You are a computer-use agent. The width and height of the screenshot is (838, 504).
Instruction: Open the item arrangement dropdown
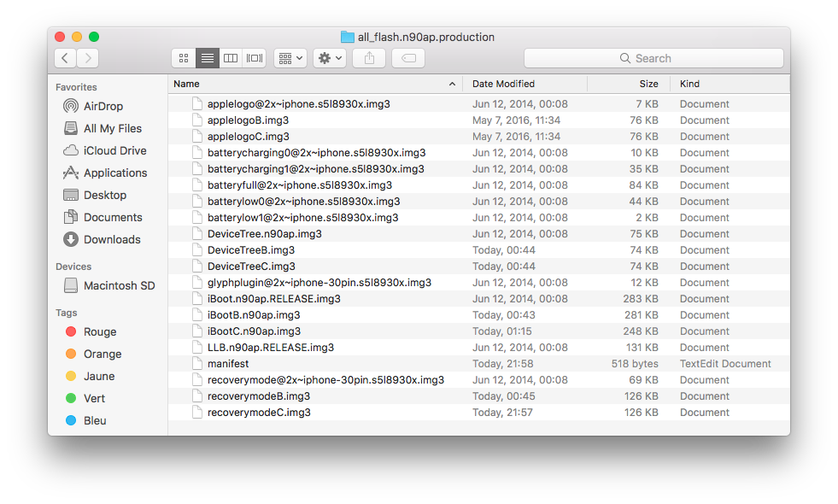point(290,58)
